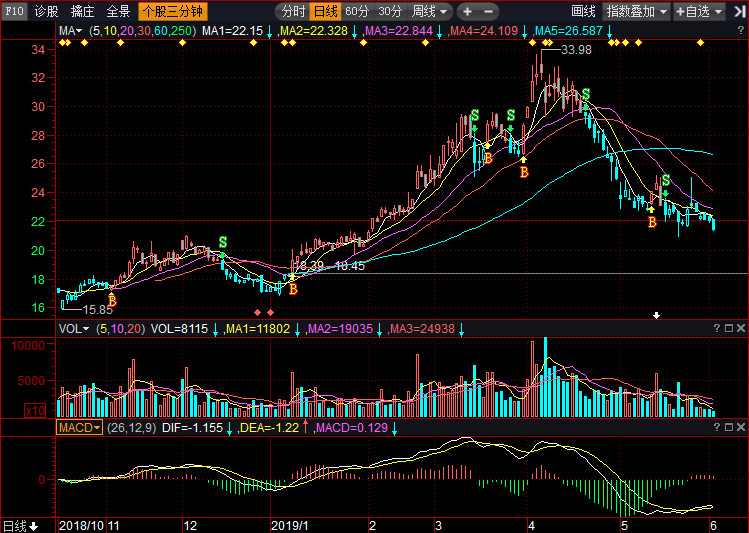Click the 2019/1 date on the timeline
Screen dimensions: 749x533
click(288, 524)
